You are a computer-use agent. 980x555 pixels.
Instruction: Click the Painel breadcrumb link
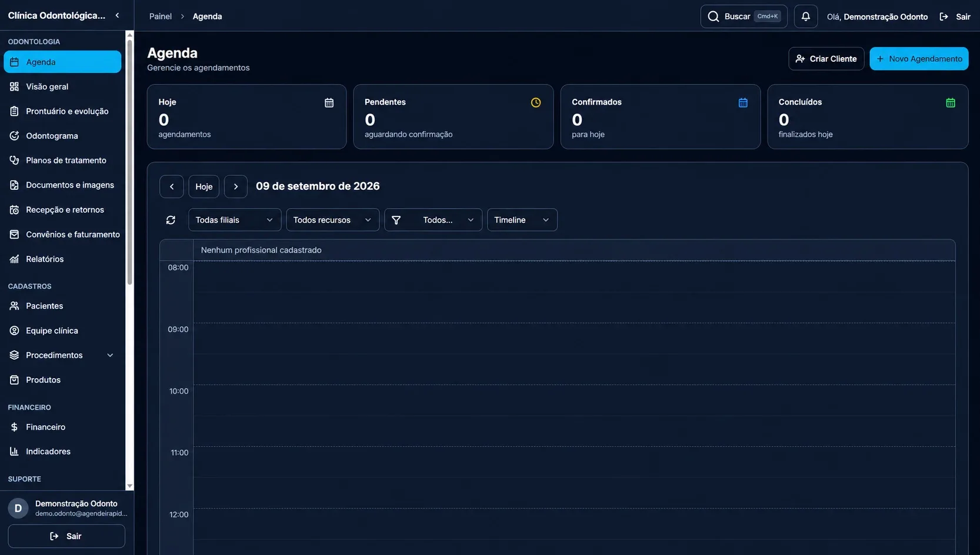161,16
